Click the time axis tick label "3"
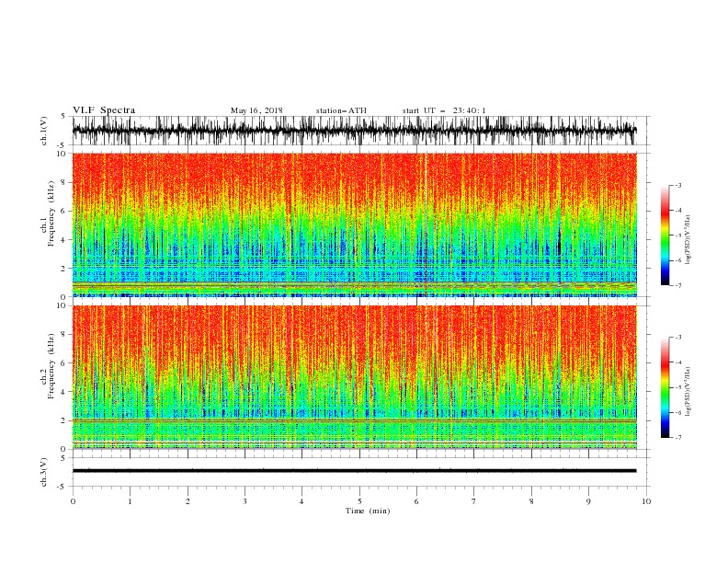The image size is (728, 563). [x=245, y=501]
